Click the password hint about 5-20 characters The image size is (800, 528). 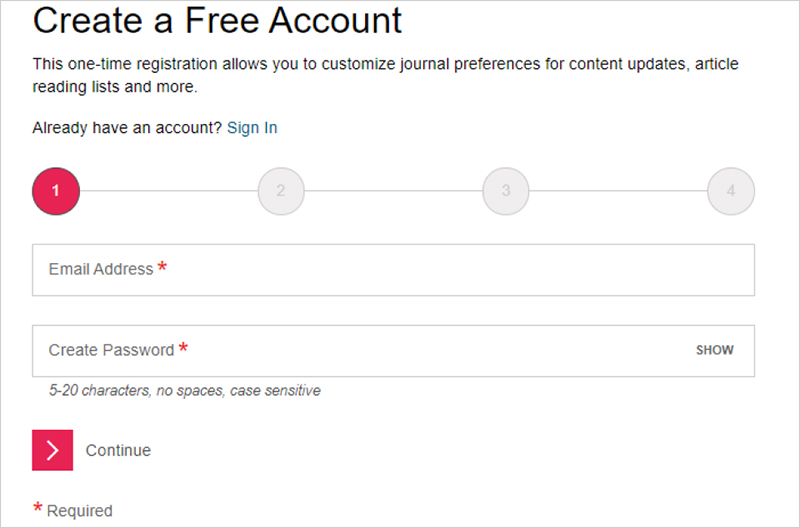tap(185, 391)
